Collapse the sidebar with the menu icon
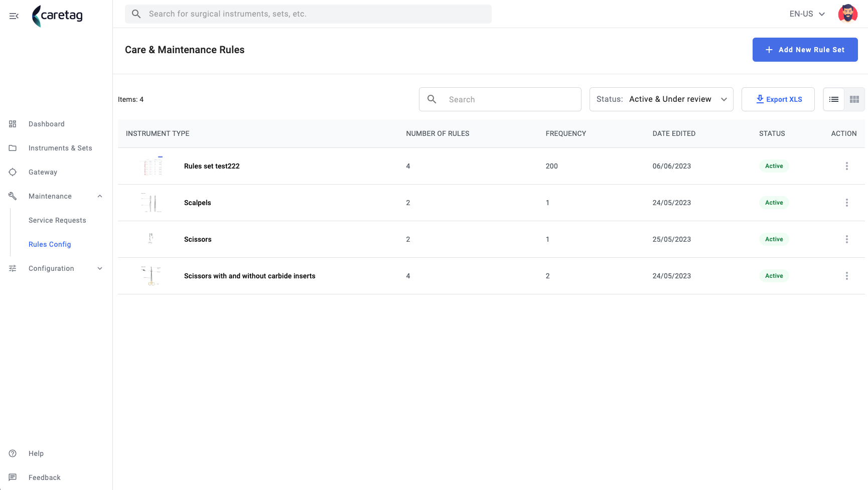868x490 pixels. (14, 16)
